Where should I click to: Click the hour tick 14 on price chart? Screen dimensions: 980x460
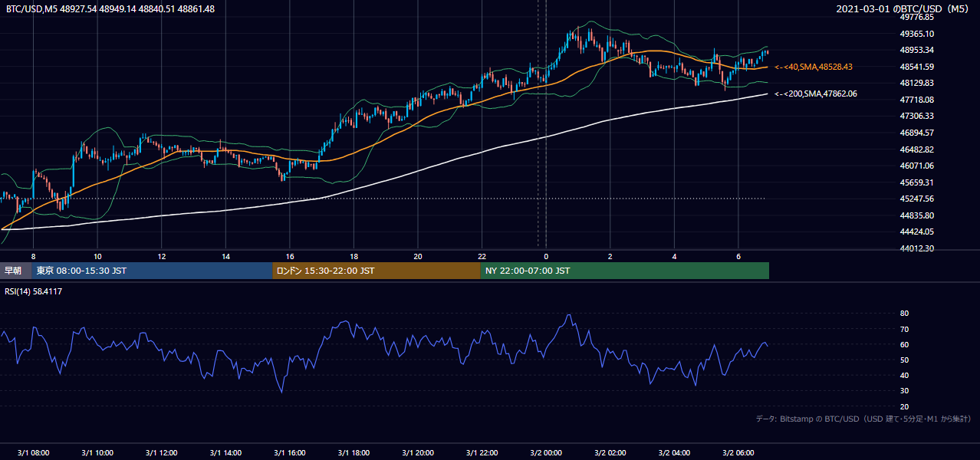click(x=225, y=255)
